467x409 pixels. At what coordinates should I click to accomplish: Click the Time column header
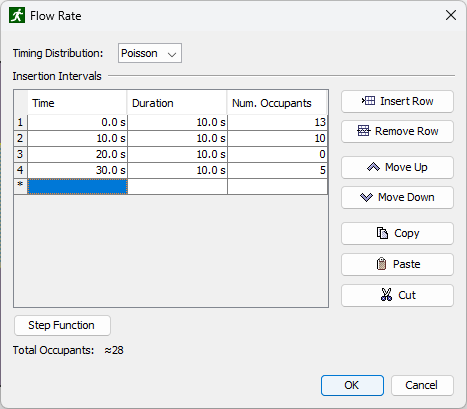77,103
